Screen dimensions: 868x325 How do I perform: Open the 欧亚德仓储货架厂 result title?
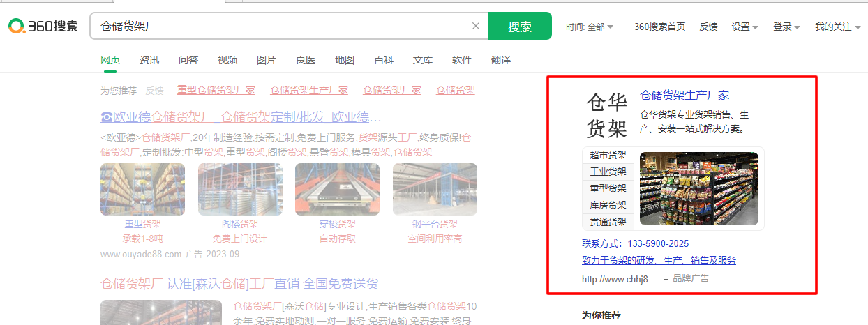click(x=241, y=116)
